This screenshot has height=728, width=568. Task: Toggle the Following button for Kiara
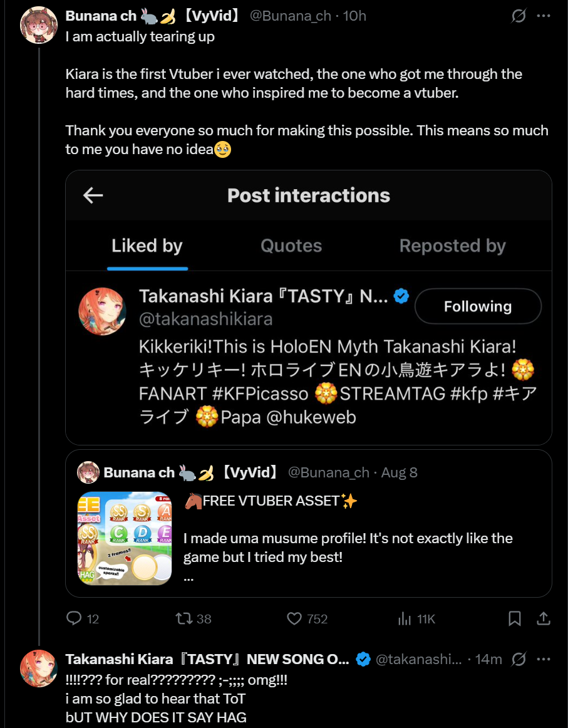[478, 306]
